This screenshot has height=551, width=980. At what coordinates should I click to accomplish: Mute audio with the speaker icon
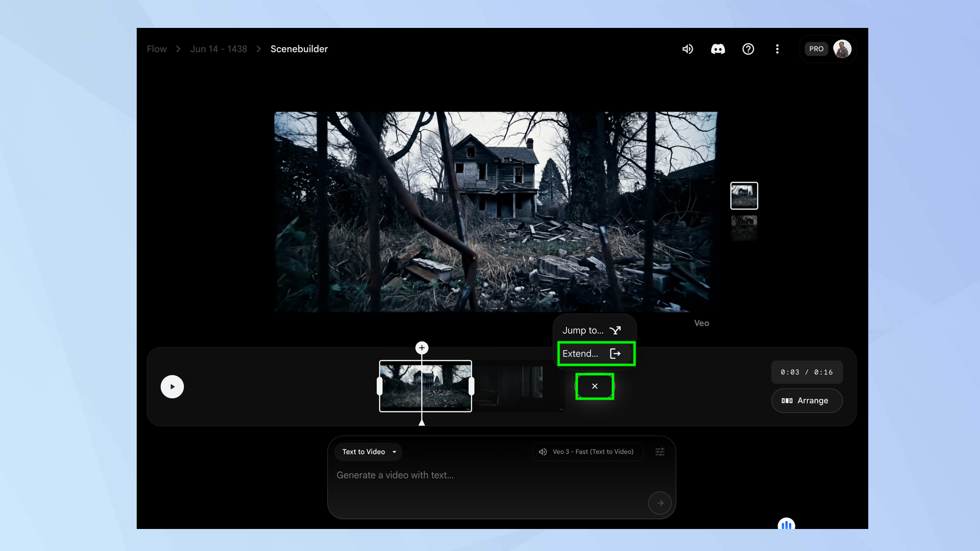[x=687, y=49]
